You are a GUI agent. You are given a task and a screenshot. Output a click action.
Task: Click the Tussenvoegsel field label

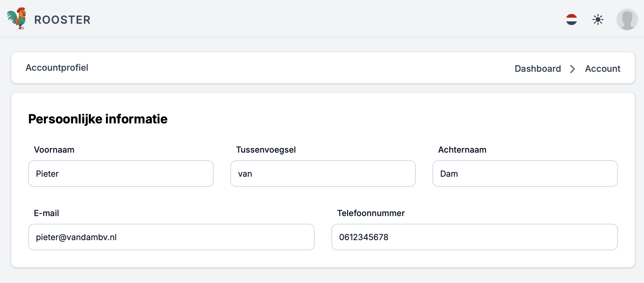tap(266, 150)
